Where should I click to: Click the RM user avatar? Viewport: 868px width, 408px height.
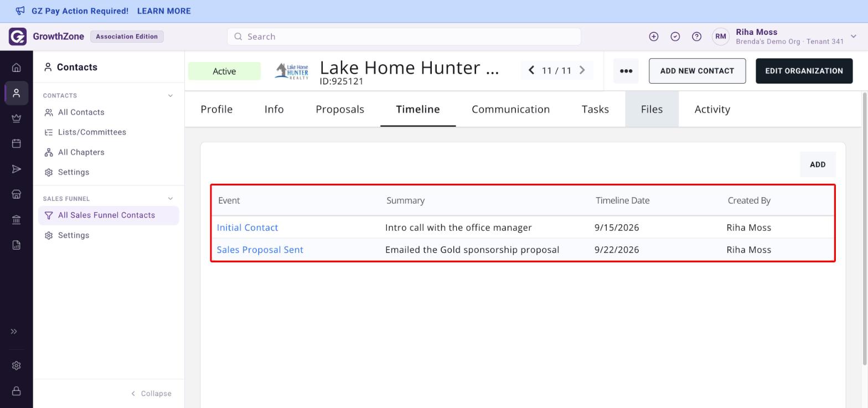(x=720, y=37)
